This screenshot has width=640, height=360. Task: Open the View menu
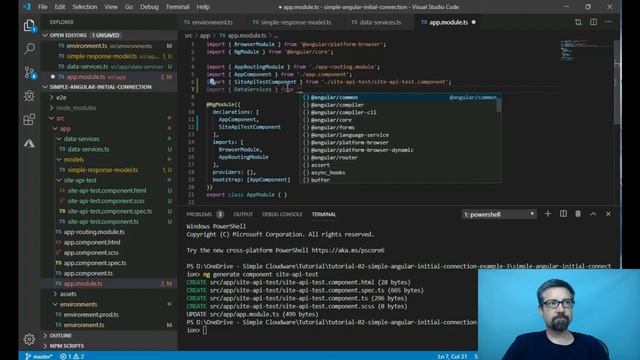(x=111, y=7)
